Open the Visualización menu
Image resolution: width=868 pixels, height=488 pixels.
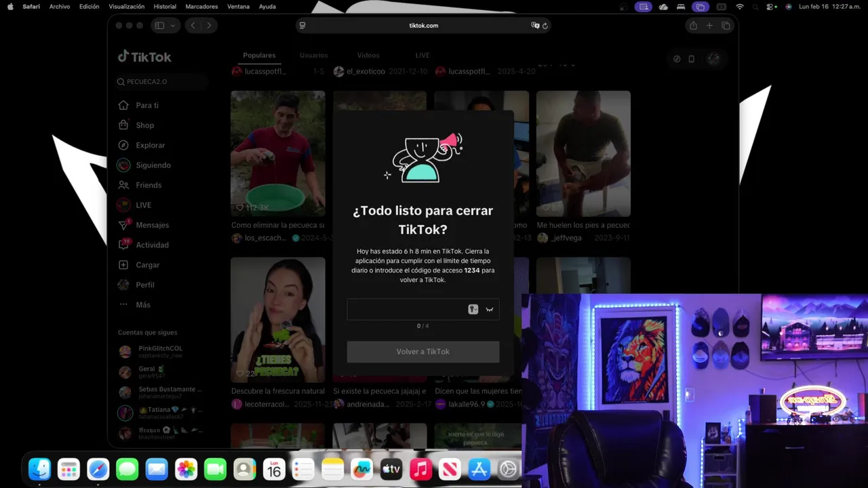(x=127, y=6)
